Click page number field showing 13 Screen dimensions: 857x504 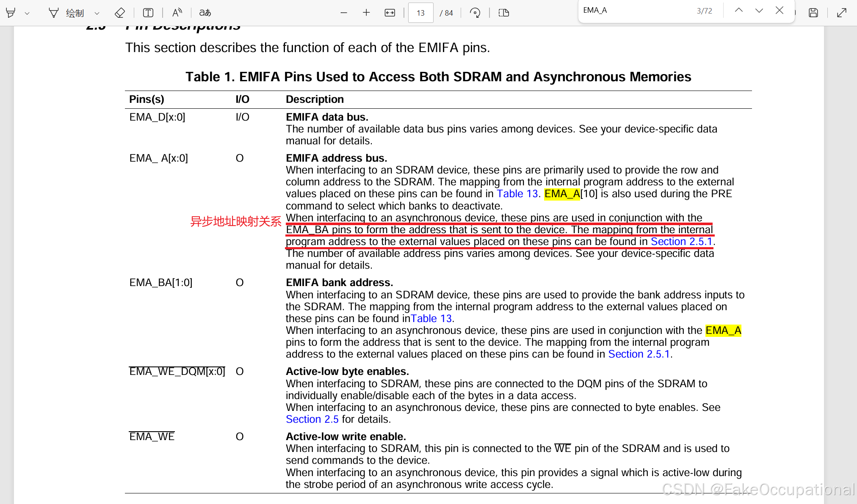tap(420, 13)
